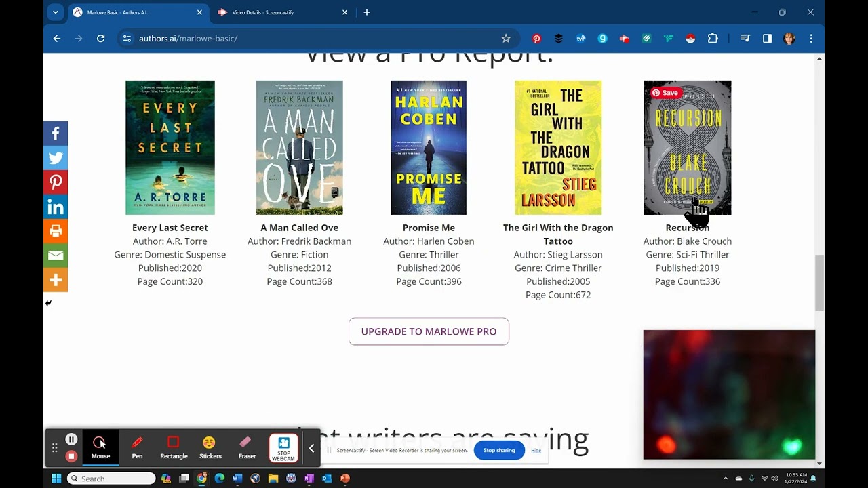This screenshot has width=868, height=488.
Task: Click the Email share sidebar icon
Action: (x=56, y=256)
